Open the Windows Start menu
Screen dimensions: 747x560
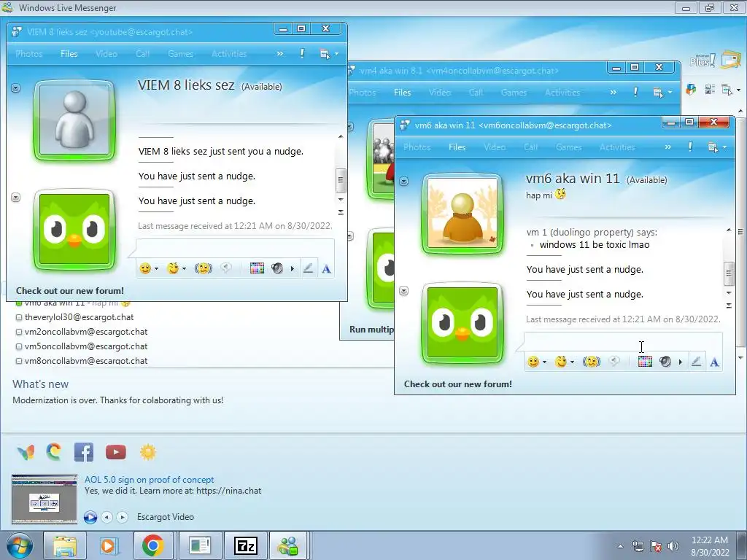pos(18,545)
